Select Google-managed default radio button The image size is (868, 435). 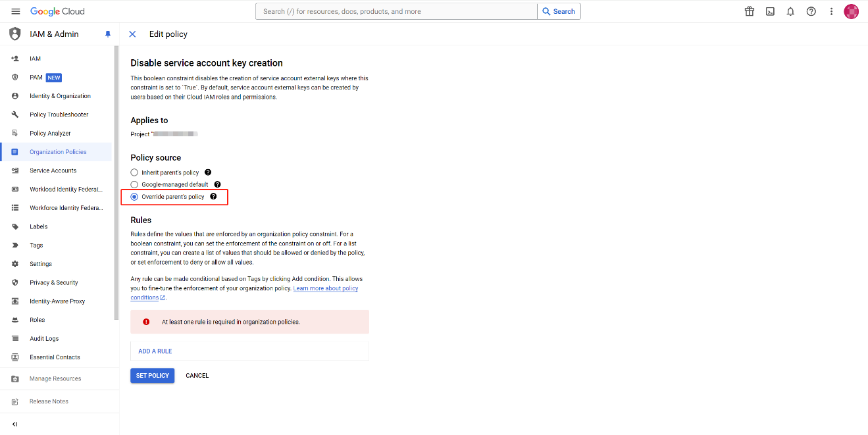point(134,185)
